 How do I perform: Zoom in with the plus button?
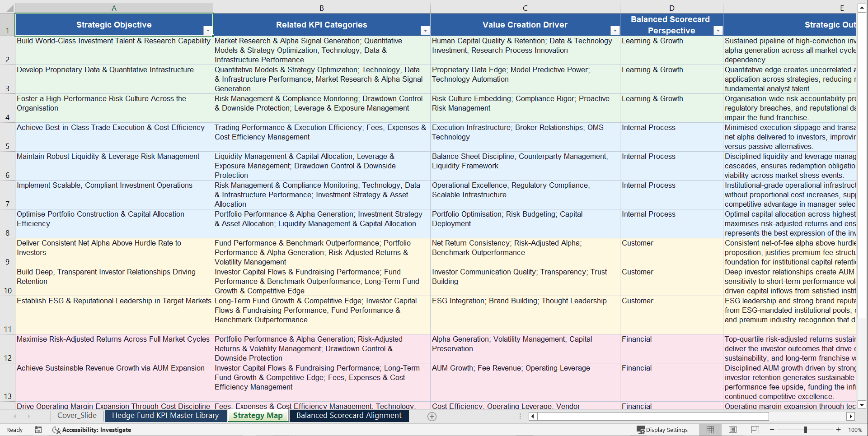click(839, 430)
